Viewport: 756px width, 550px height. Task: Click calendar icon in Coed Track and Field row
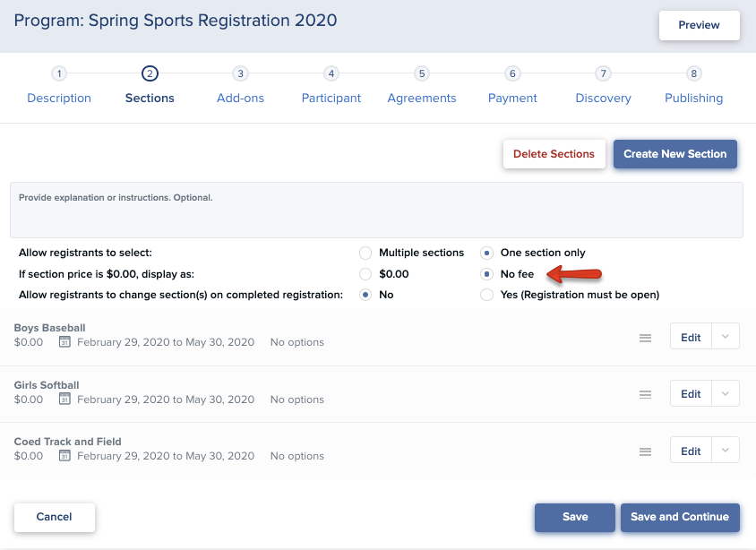click(64, 455)
